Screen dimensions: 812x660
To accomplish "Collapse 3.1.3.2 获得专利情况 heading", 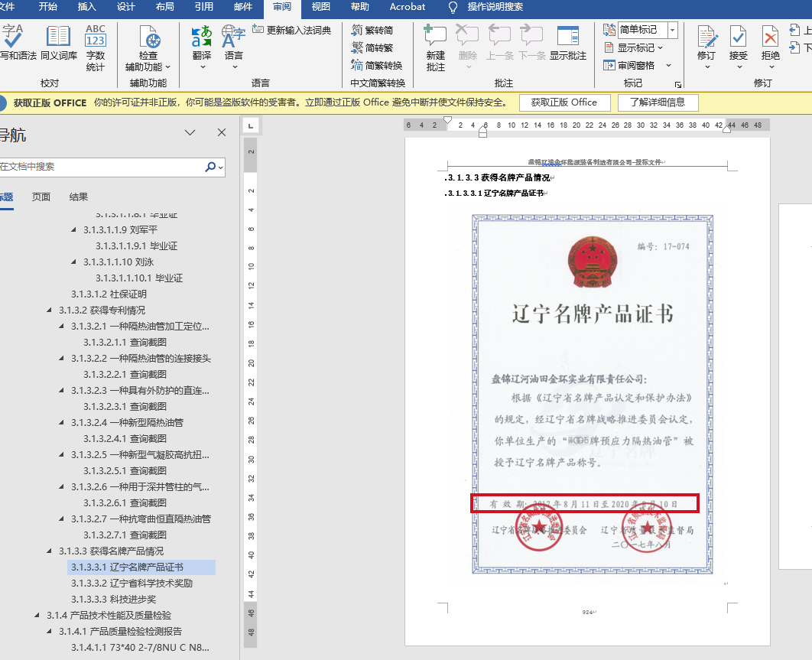I will click(x=49, y=310).
